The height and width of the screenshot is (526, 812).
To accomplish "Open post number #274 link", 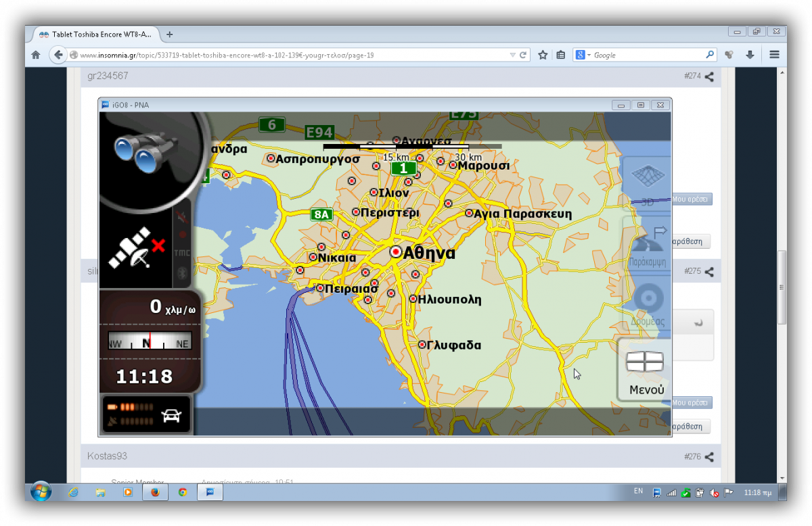I will [x=692, y=77].
